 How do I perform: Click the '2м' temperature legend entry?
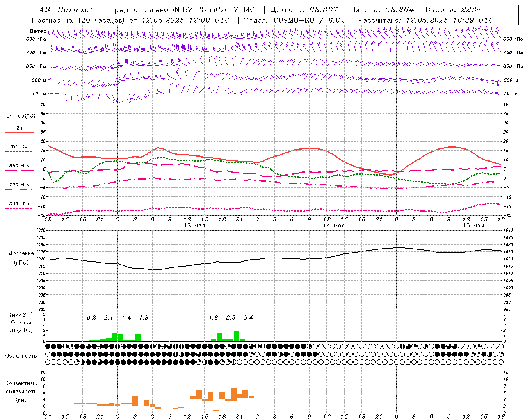[19, 128]
